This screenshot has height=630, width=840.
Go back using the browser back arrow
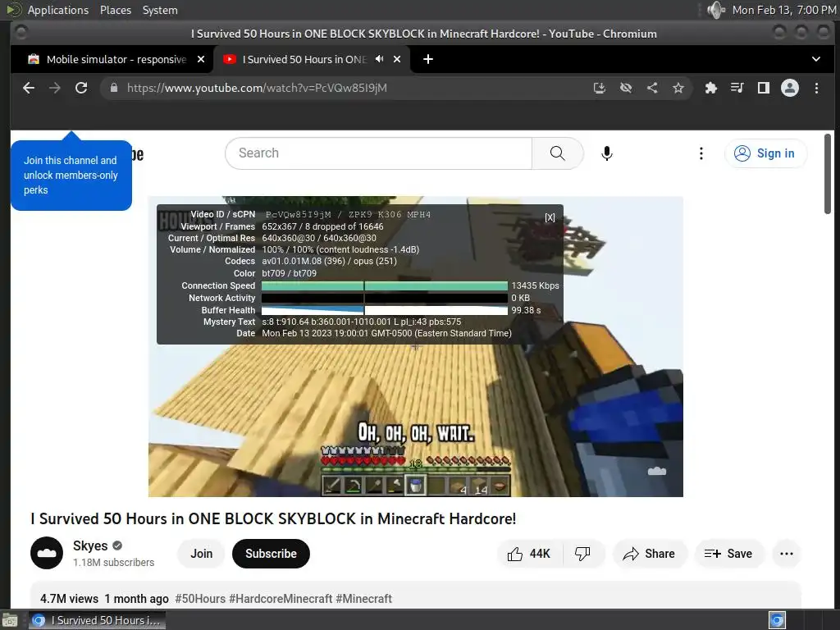coord(29,88)
